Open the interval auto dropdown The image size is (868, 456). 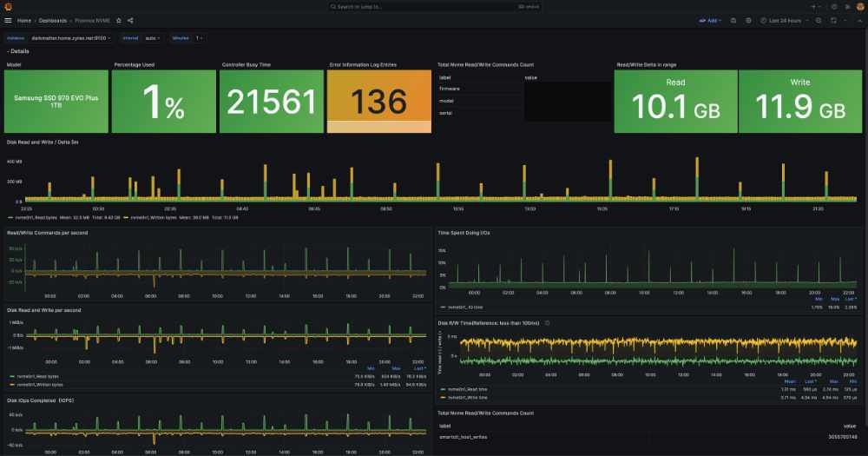tap(152, 38)
